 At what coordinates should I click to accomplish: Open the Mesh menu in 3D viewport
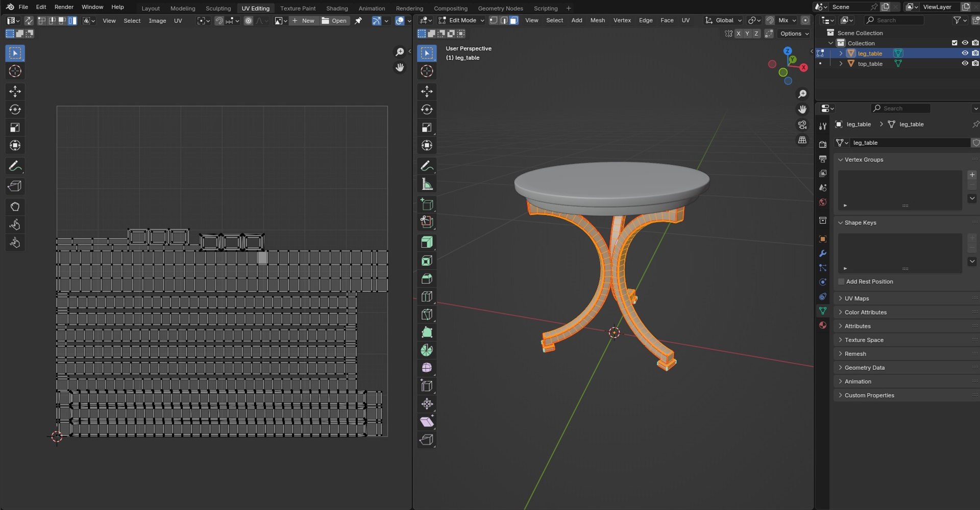(x=597, y=20)
